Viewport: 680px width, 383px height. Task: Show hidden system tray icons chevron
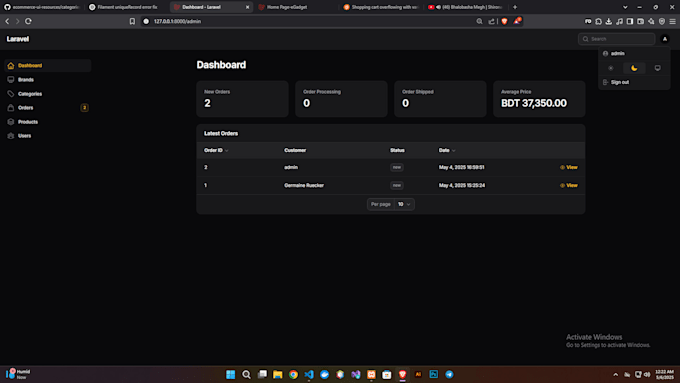615,374
